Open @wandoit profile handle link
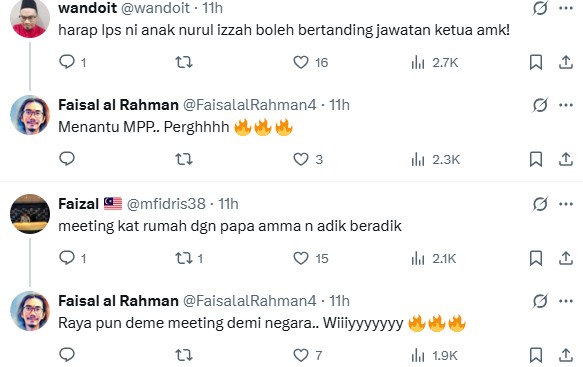The width and height of the screenshot is (583, 367). pos(155,8)
